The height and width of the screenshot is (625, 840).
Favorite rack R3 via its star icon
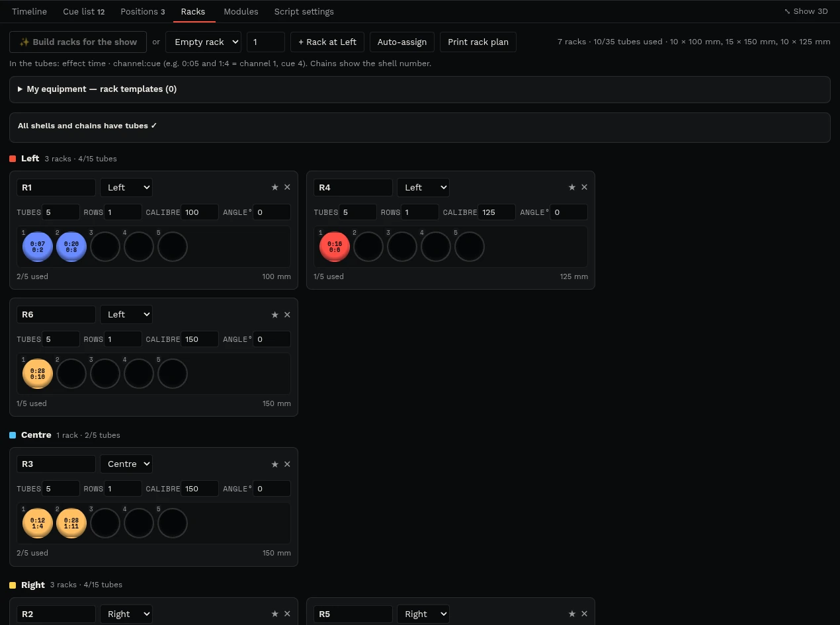click(275, 464)
